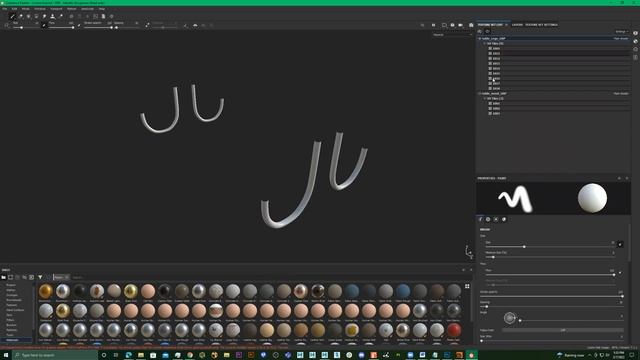Click the video camera icon above viewport
640x360 pixels.
(x=460, y=25)
